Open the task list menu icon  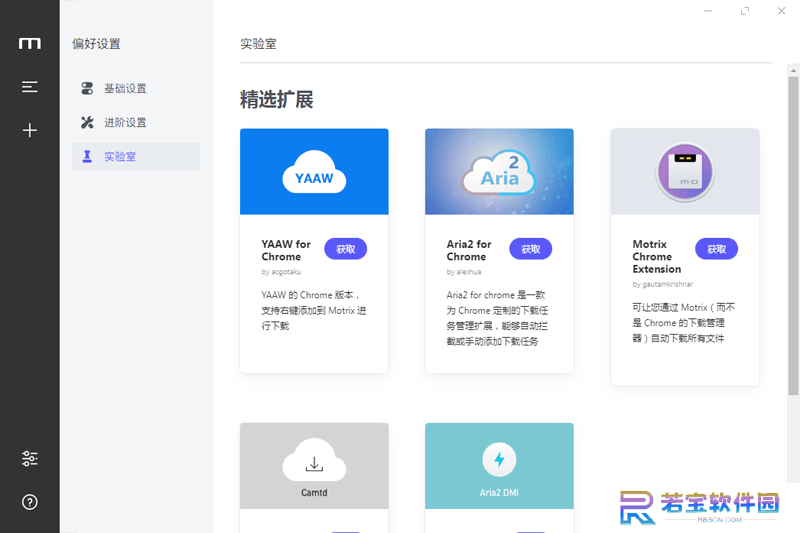tap(30, 87)
